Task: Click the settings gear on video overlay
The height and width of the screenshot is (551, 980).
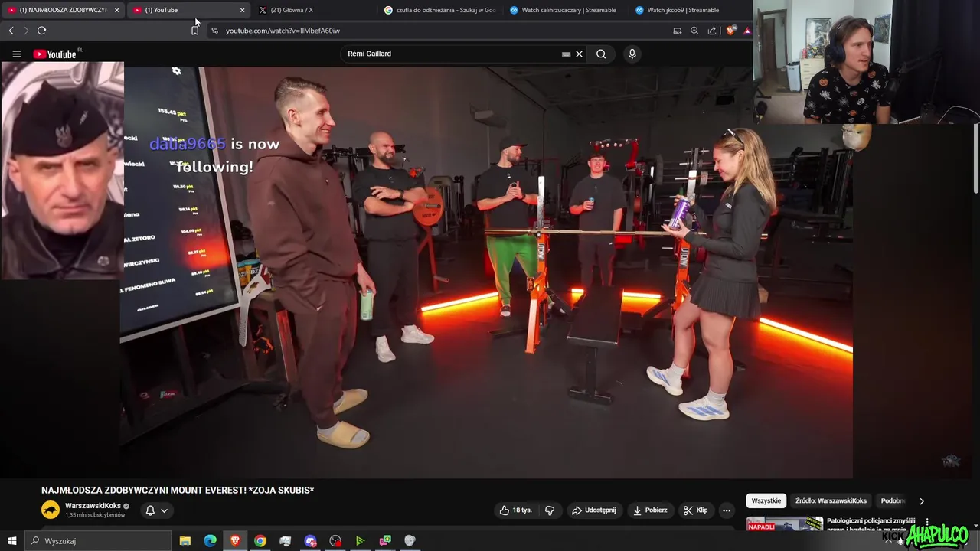Action: tap(176, 71)
